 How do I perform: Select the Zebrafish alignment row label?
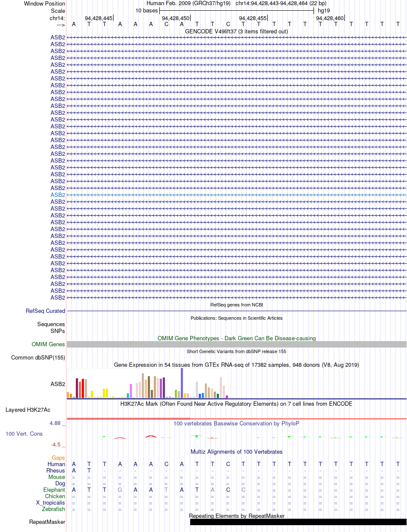(54, 509)
